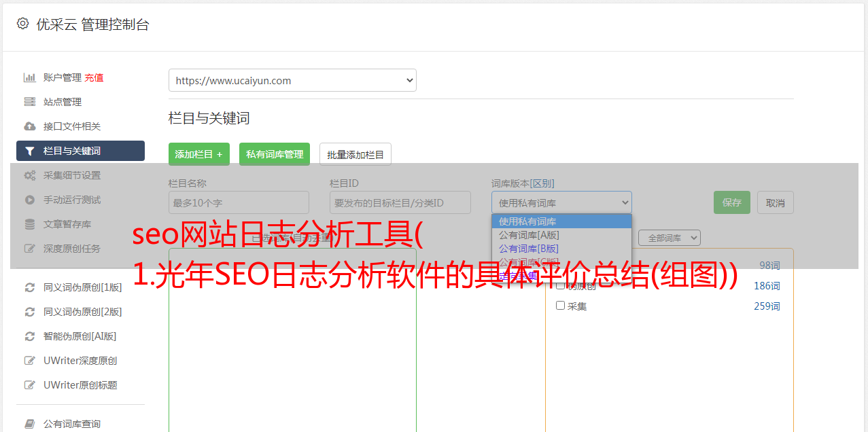This screenshot has height=432, width=868.
Task: Focus the 栏目名称 input field
Action: (239, 202)
